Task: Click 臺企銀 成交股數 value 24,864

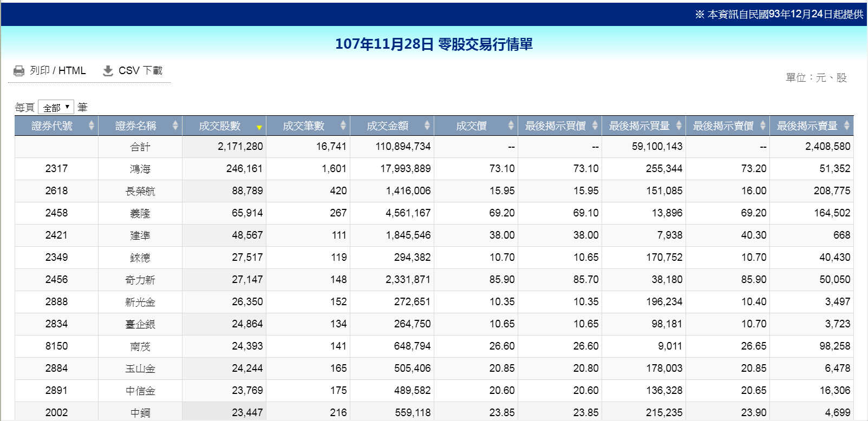Action: tap(247, 324)
